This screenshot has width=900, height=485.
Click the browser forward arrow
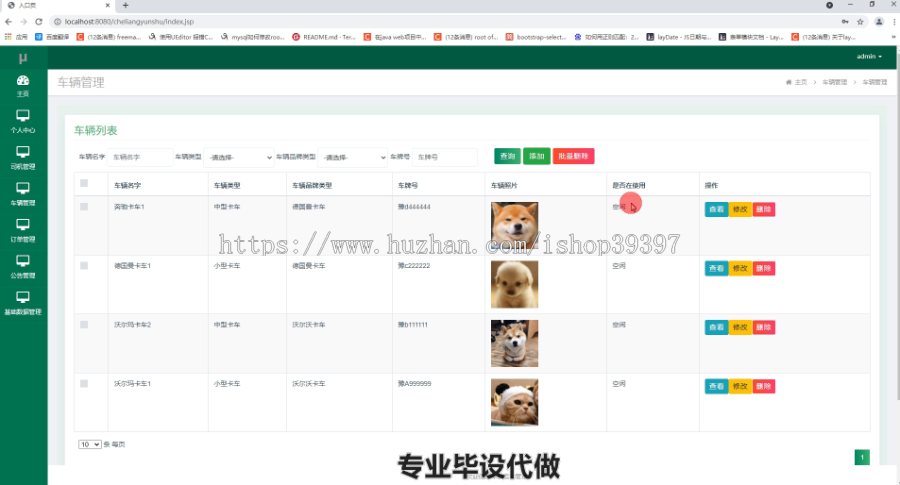tap(23, 22)
